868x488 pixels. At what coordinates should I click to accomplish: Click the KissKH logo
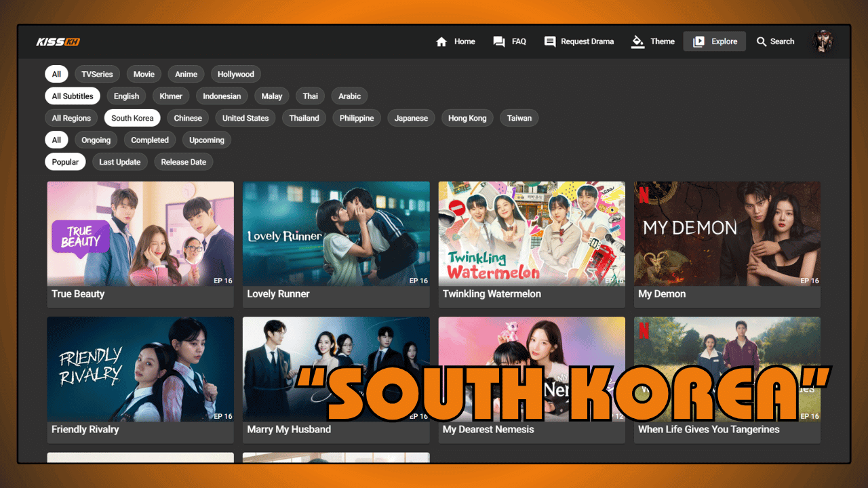click(58, 41)
